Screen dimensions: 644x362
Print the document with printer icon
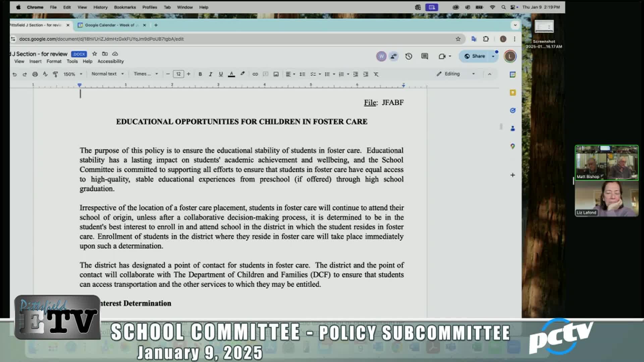coord(35,74)
